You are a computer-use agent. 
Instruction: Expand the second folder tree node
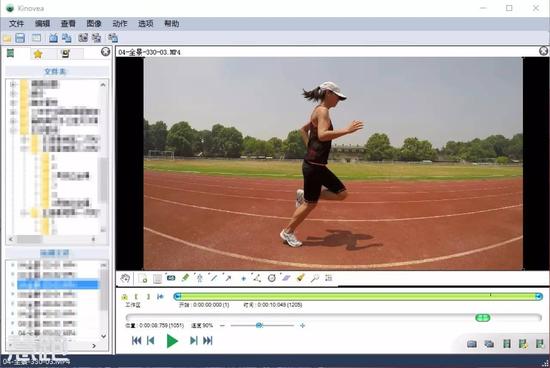(13, 94)
